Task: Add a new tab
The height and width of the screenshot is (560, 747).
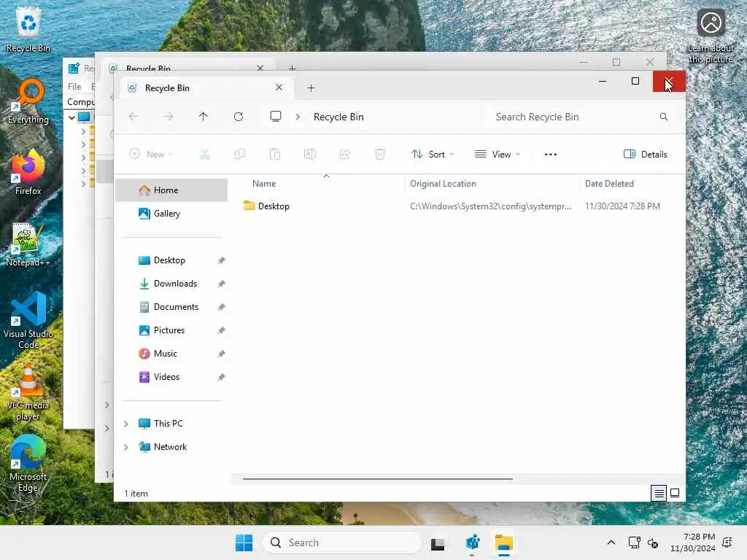Action: 311,88
